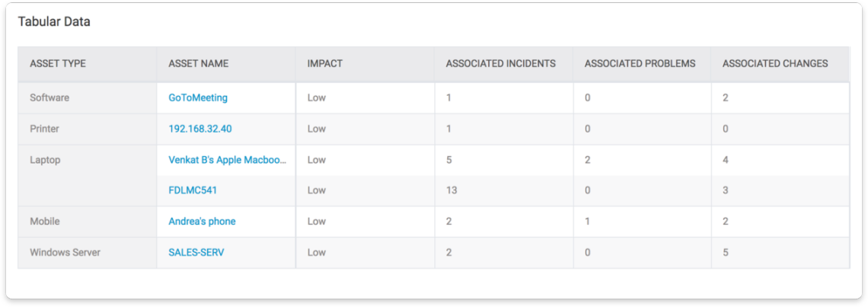
Task: Open the GoToMeeting asset link
Action: click(x=198, y=98)
